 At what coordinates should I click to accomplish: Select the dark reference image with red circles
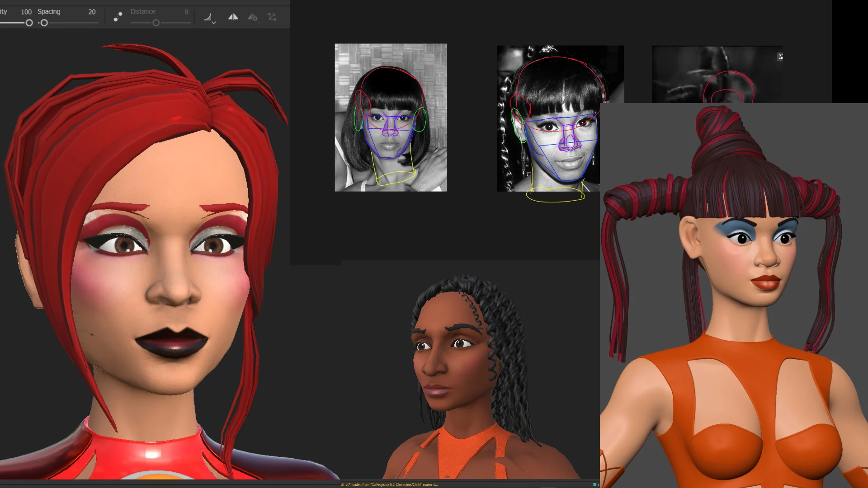tap(717, 74)
